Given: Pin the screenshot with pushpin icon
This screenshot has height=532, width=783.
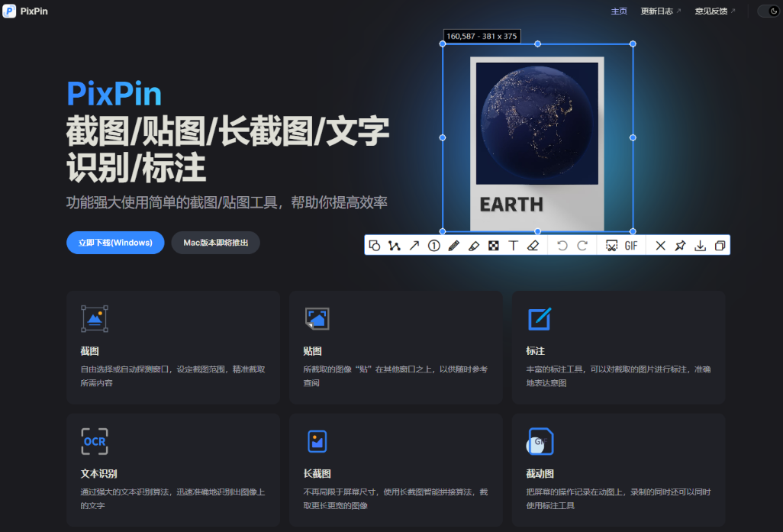Looking at the screenshot, I should [x=680, y=246].
